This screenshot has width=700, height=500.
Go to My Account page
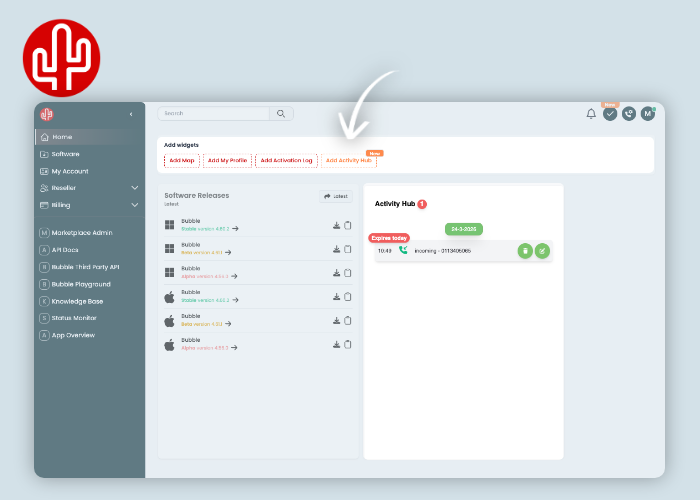(x=70, y=171)
